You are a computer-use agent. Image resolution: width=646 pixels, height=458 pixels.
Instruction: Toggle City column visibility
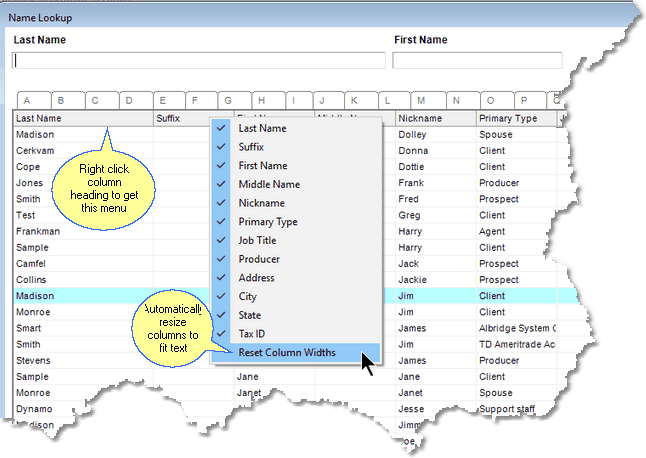click(x=296, y=296)
